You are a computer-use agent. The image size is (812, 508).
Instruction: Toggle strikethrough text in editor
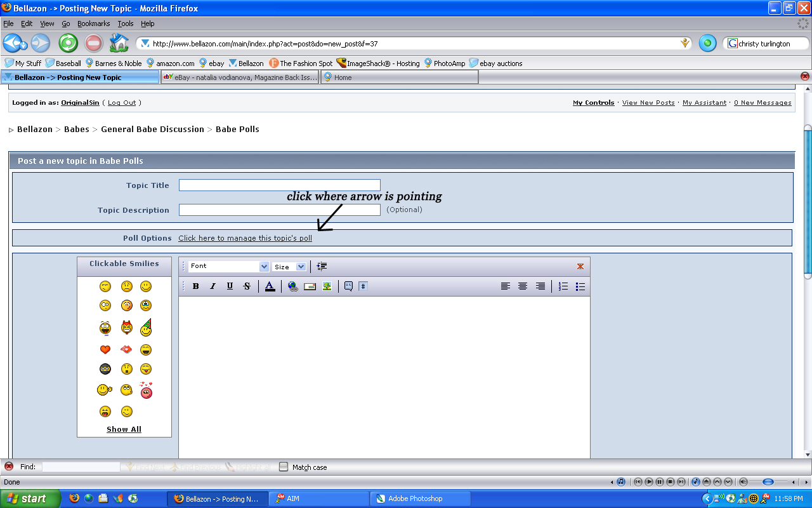click(x=247, y=286)
